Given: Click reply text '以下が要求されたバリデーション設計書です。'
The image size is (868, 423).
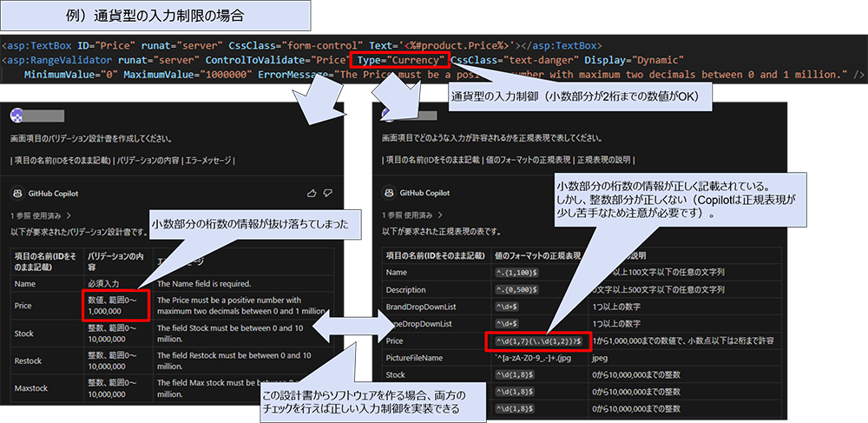Looking at the screenshot, I should pos(77,231).
